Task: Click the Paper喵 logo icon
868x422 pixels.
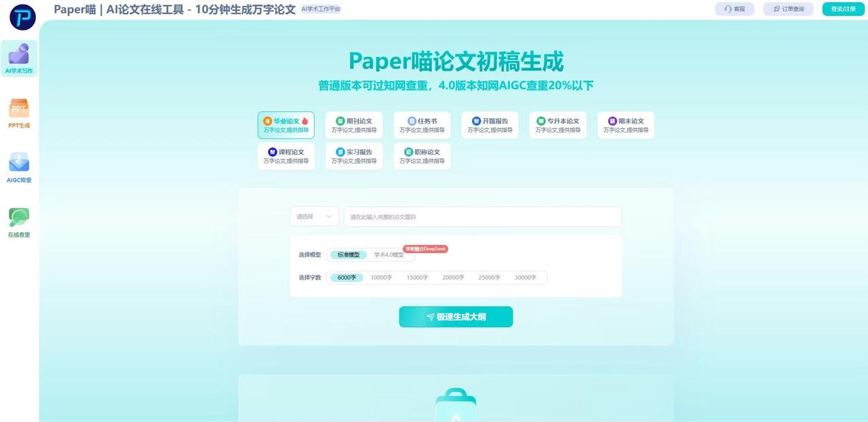Action: pos(22,17)
